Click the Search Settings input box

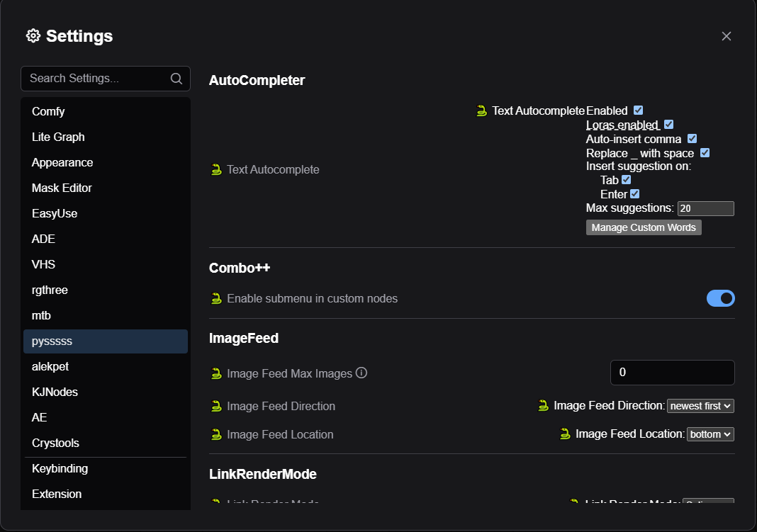pos(96,79)
